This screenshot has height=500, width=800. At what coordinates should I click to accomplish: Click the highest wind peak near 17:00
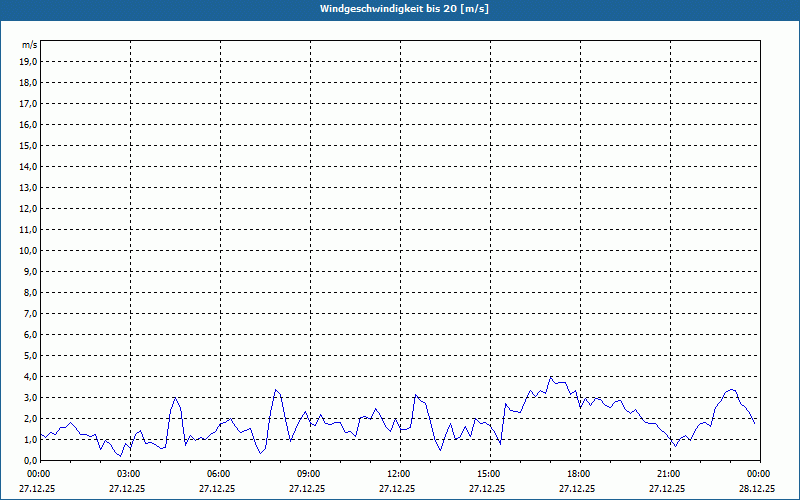[x=550, y=378]
